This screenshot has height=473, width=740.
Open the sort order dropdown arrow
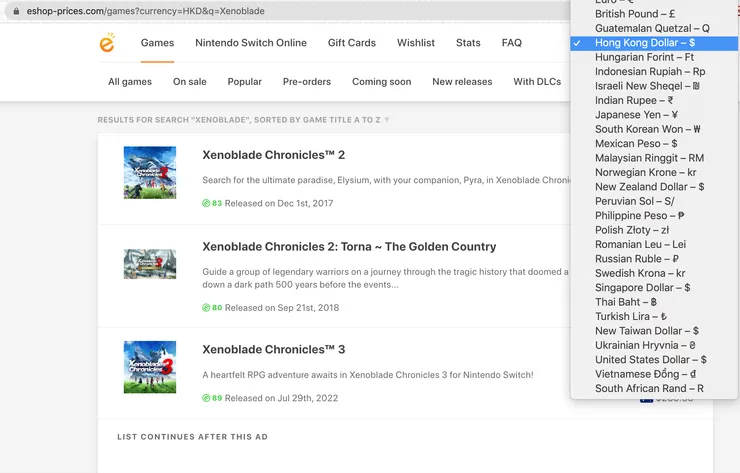(387, 120)
